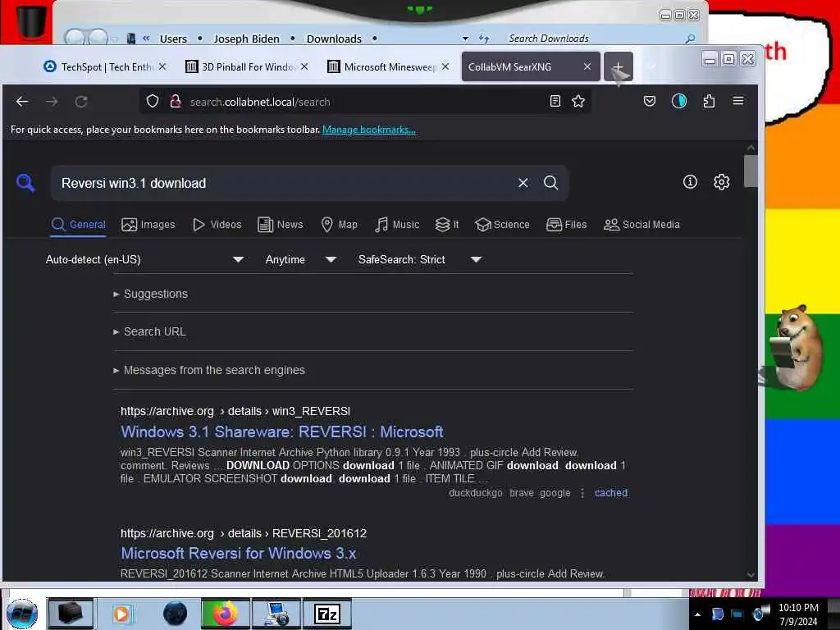Select the General search category
Image resolution: width=840 pixels, height=630 pixels.
(78, 225)
